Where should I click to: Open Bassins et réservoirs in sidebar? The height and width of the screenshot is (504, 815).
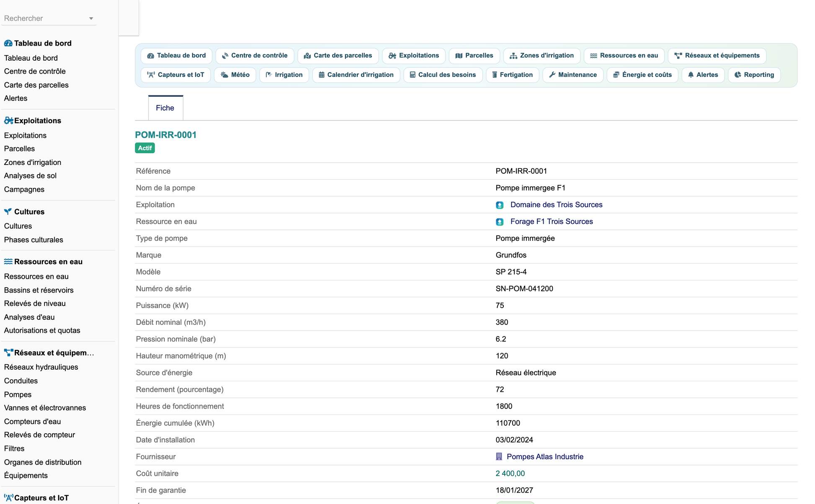click(39, 290)
